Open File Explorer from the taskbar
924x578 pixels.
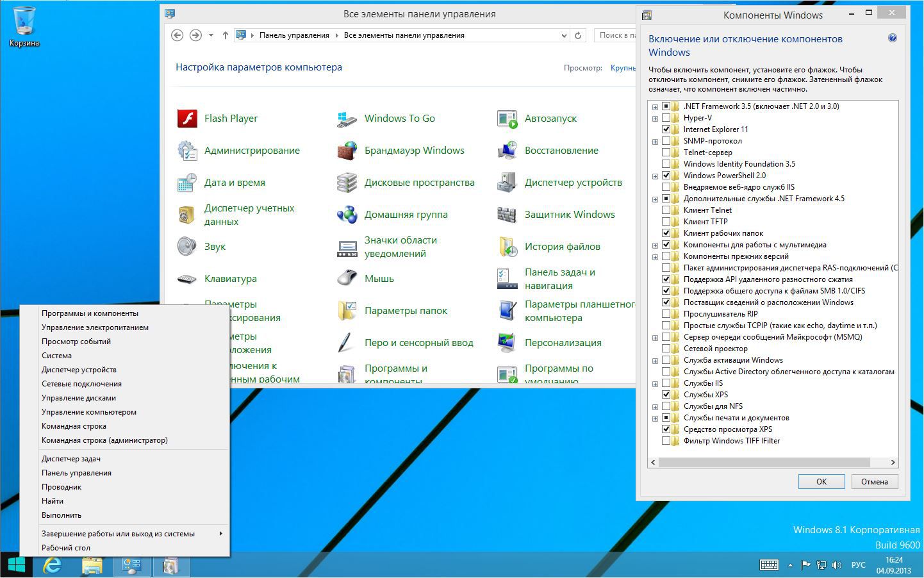92,565
